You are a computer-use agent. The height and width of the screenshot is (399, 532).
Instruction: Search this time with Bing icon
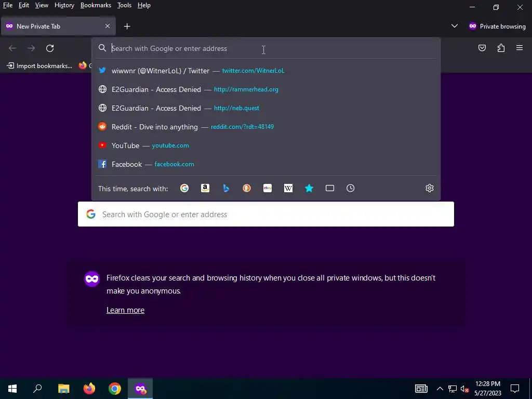[226, 188]
